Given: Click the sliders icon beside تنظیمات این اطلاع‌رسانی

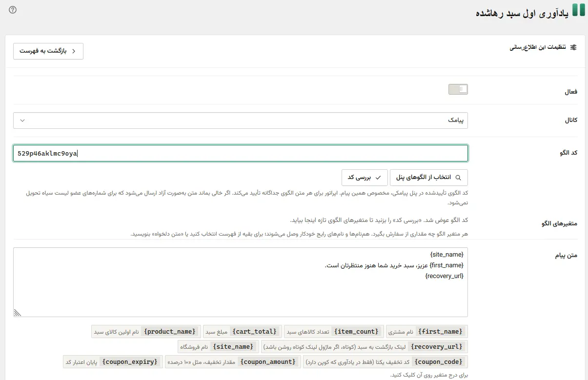Looking at the screenshot, I should tap(573, 47).
